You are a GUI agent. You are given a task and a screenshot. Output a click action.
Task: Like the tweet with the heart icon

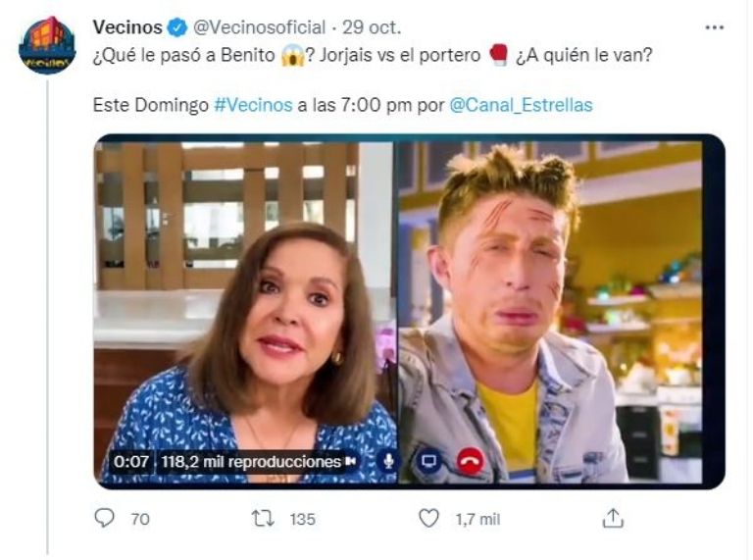pyautogui.click(x=428, y=519)
